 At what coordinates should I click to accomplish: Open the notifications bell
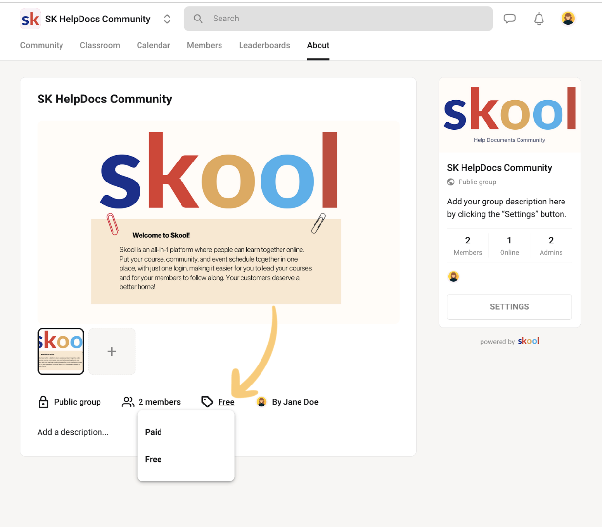tap(539, 18)
